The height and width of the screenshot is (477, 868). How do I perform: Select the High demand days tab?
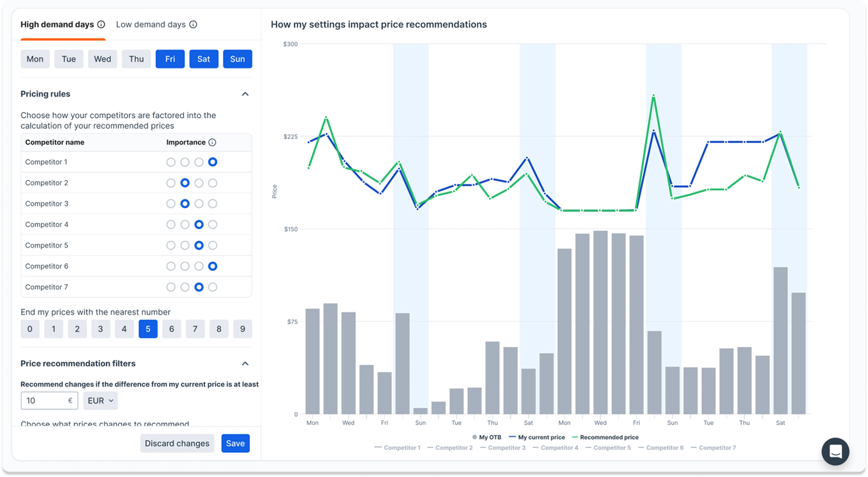click(57, 25)
